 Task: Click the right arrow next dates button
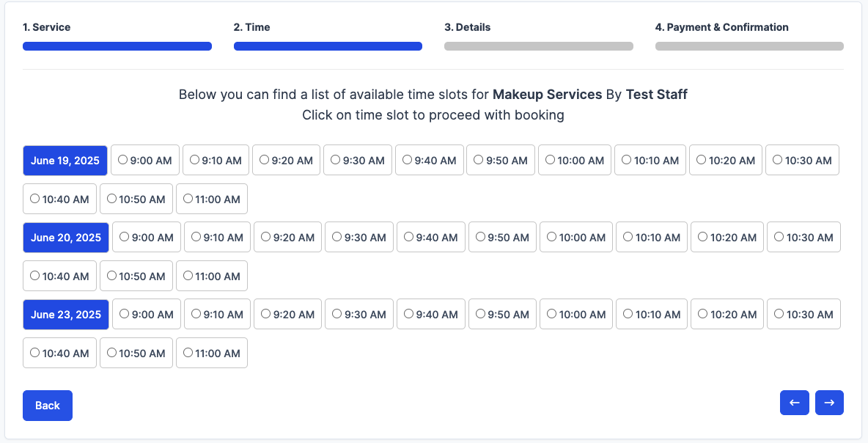tap(829, 403)
